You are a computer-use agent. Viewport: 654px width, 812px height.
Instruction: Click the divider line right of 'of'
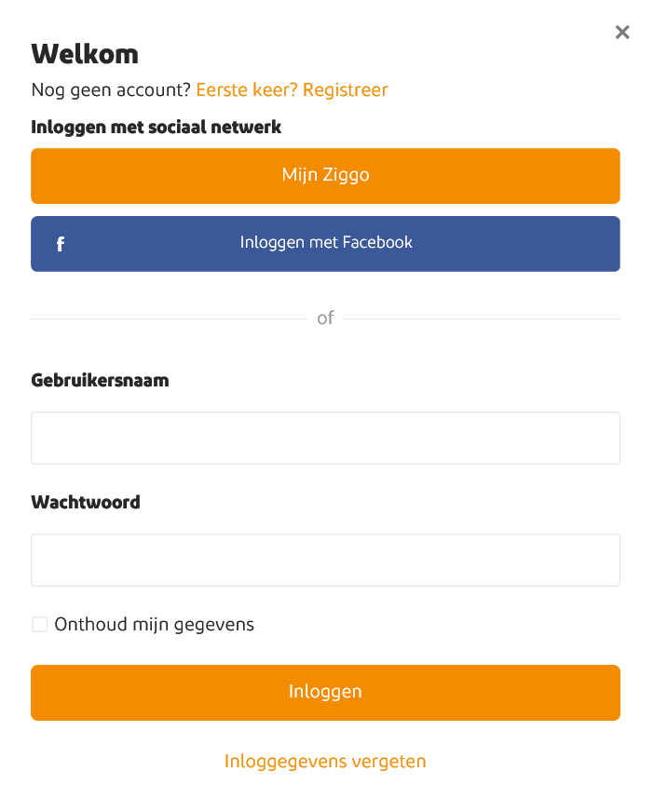(481, 319)
